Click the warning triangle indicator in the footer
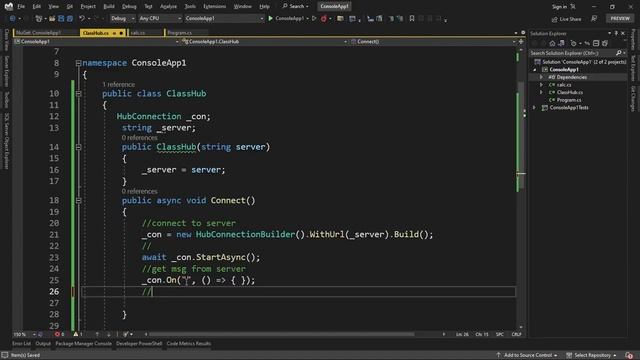Viewport: 640px width, 360px height. pos(76,334)
